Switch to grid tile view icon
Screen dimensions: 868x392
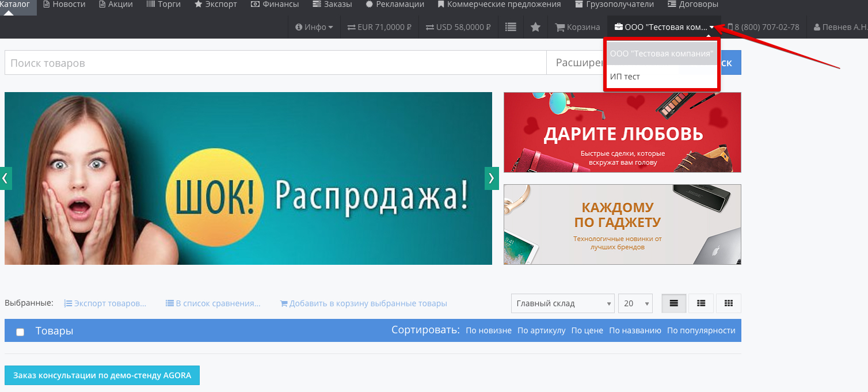[x=728, y=303]
